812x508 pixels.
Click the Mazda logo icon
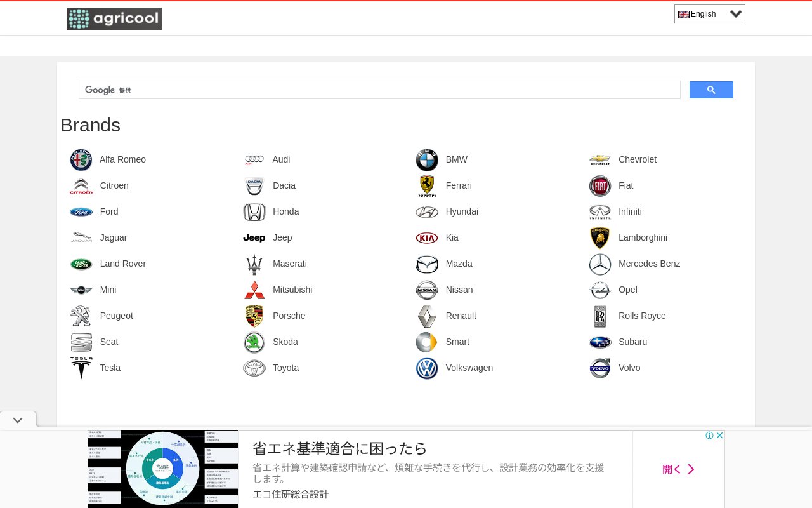pos(427,264)
